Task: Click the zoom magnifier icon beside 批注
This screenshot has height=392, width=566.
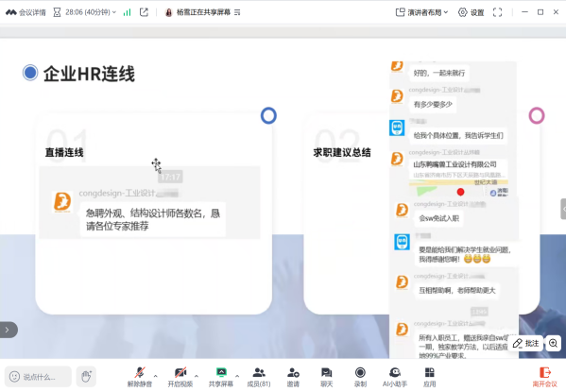Action: coord(553,343)
